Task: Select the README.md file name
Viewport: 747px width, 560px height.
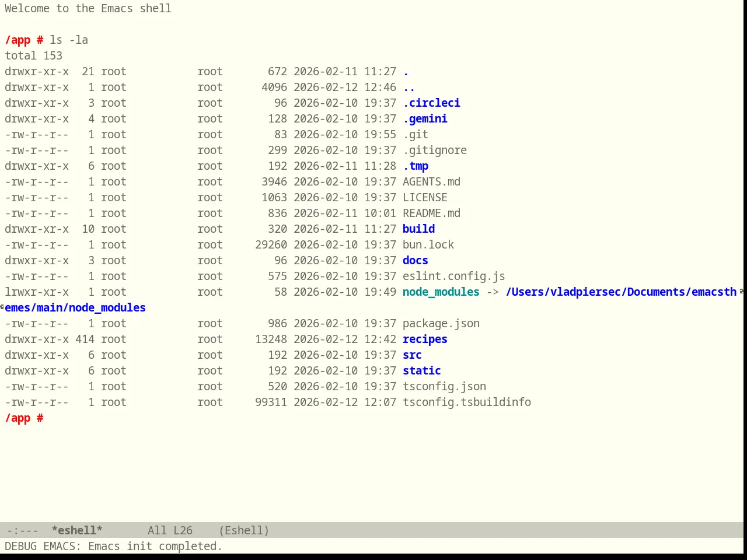Action: tap(431, 213)
